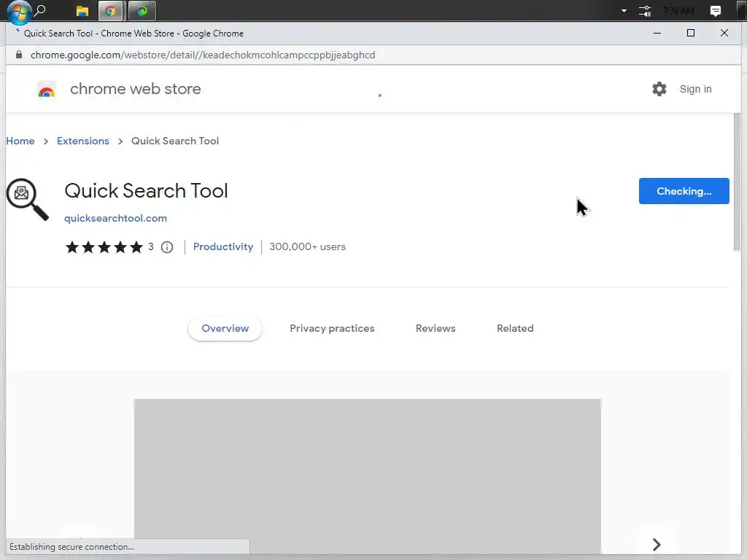Click the 300,000+ users text
This screenshot has height=560, width=747.
(307, 246)
